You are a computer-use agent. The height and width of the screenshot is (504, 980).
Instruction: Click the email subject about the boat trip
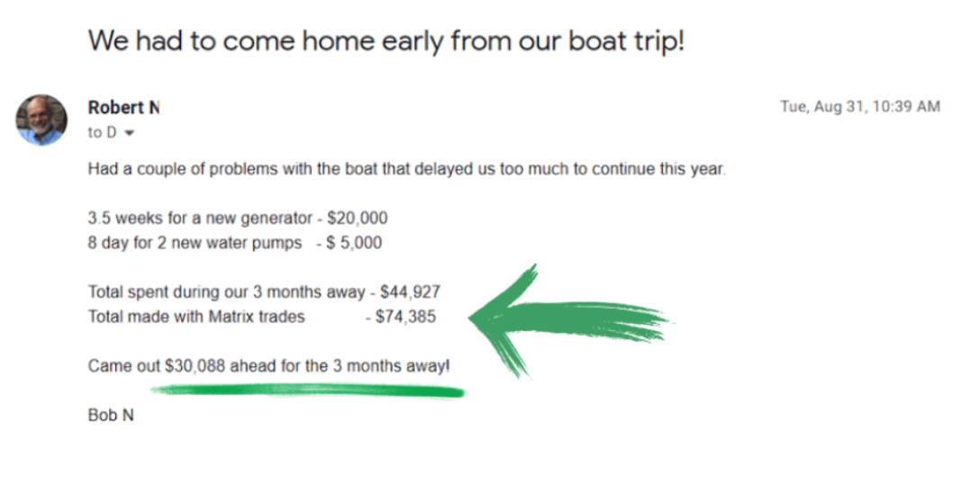(386, 40)
